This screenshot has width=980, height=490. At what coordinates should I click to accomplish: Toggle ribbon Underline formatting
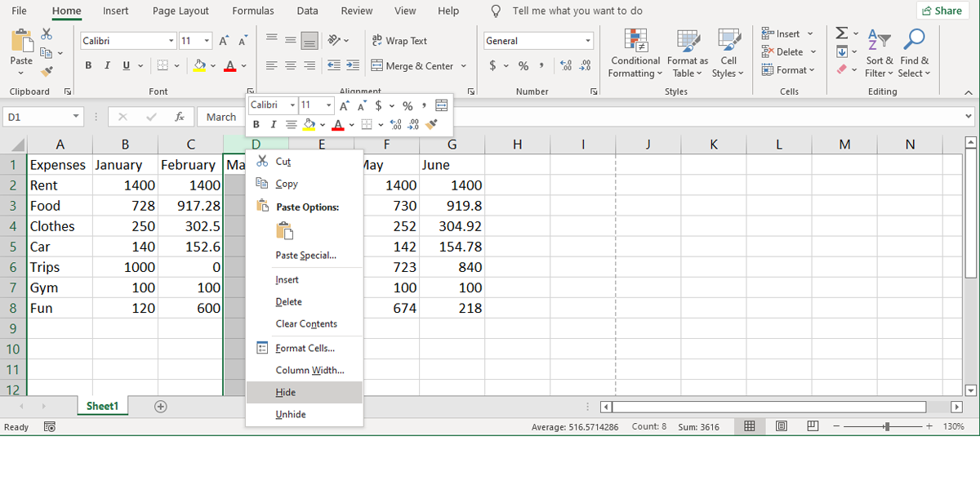(x=127, y=65)
